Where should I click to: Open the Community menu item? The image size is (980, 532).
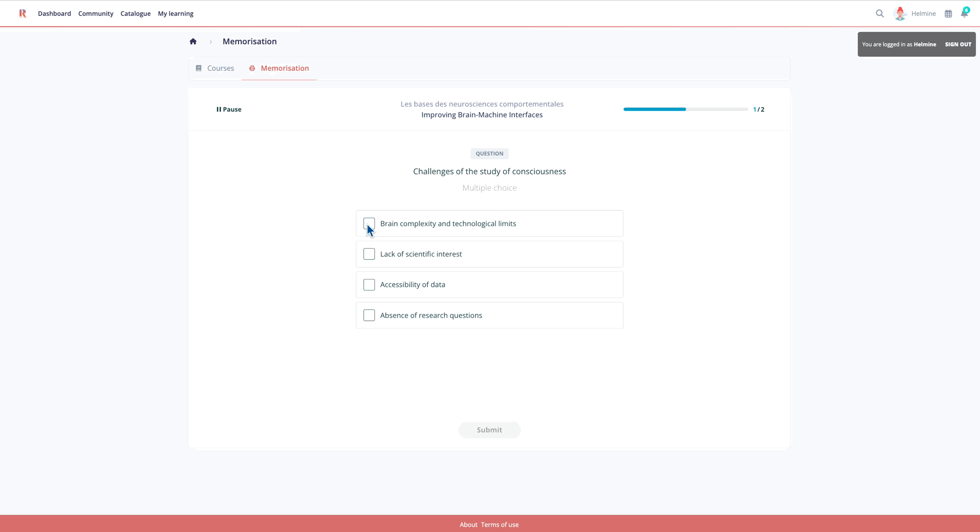point(96,13)
